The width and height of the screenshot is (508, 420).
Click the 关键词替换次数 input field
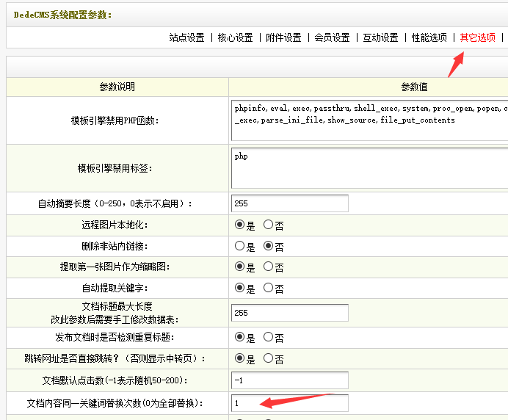289,403
